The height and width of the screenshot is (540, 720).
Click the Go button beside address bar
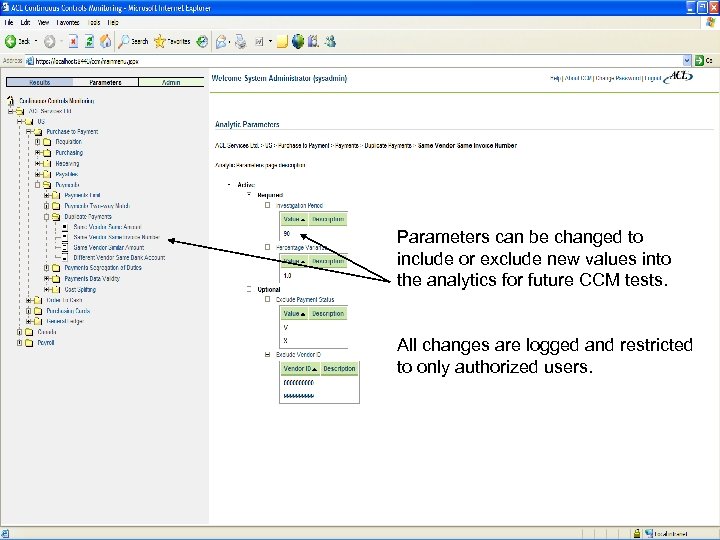(703, 61)
